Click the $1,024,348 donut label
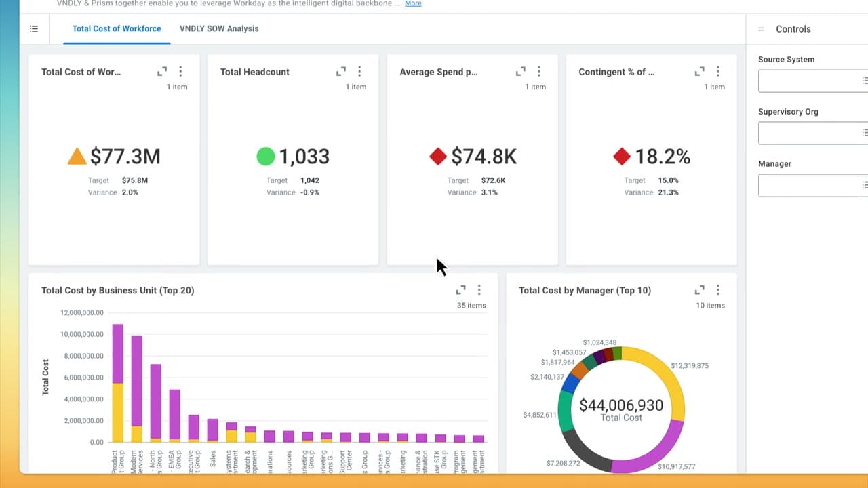The height and width of the screenshot is (488, 868). [x=599, y=342]
